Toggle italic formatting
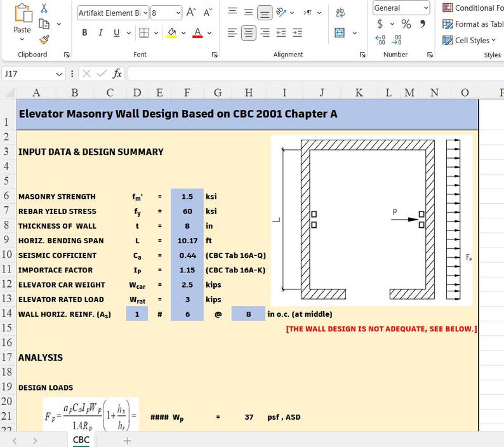The height and width of the screenshot is (447, 504). 100,32
